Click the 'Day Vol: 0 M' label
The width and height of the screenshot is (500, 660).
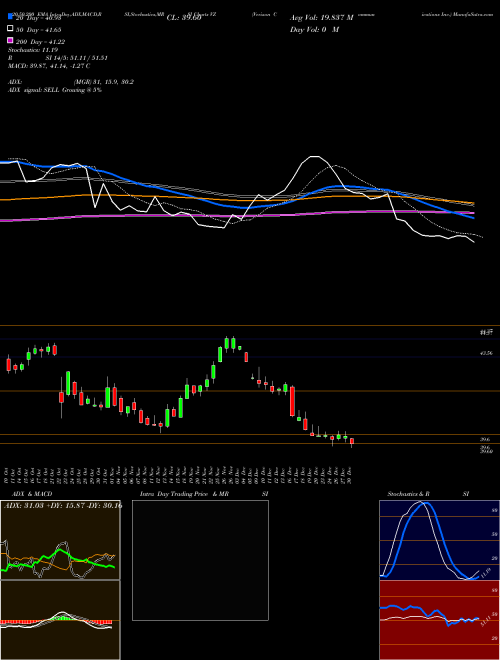(314, 29)
